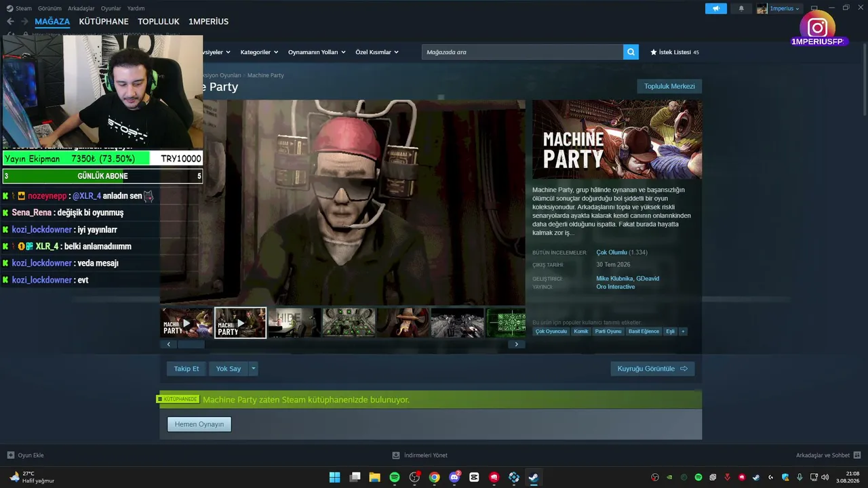Open the Machine Party breadcrumb link
Viewport: 868px width, 488px height.
(x=266, y=75)
